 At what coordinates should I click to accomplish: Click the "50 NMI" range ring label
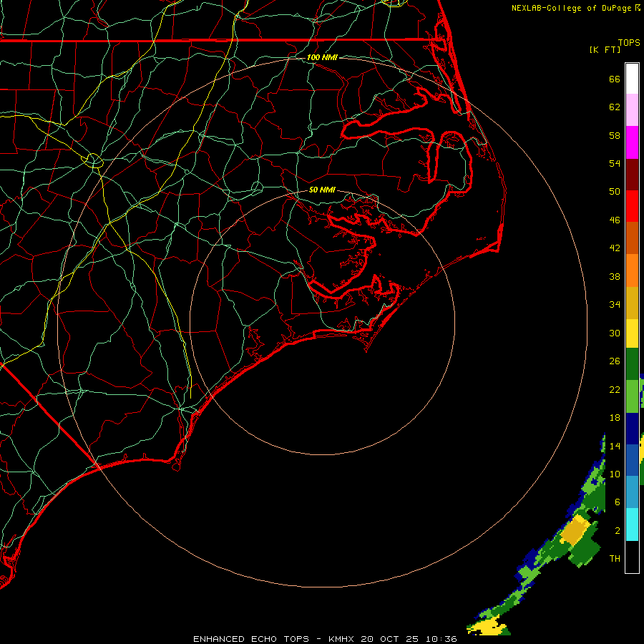point(322,190)
